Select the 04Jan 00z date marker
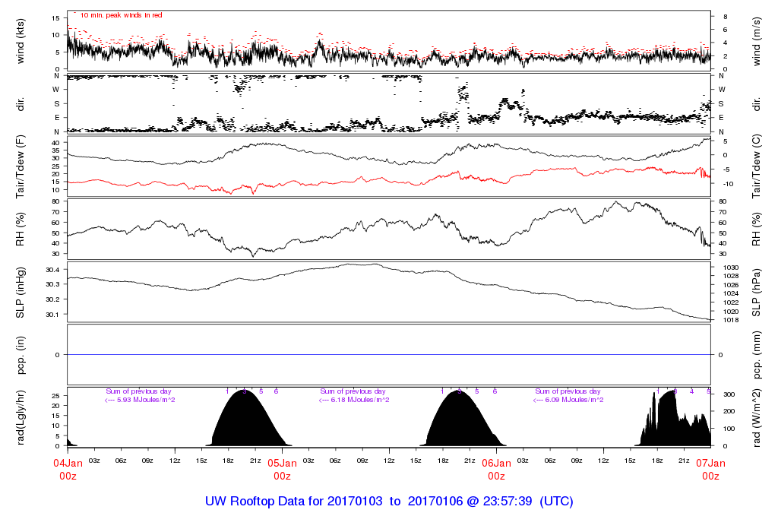The height and width of the screenshot is (532, 778). tap(68, 468)
